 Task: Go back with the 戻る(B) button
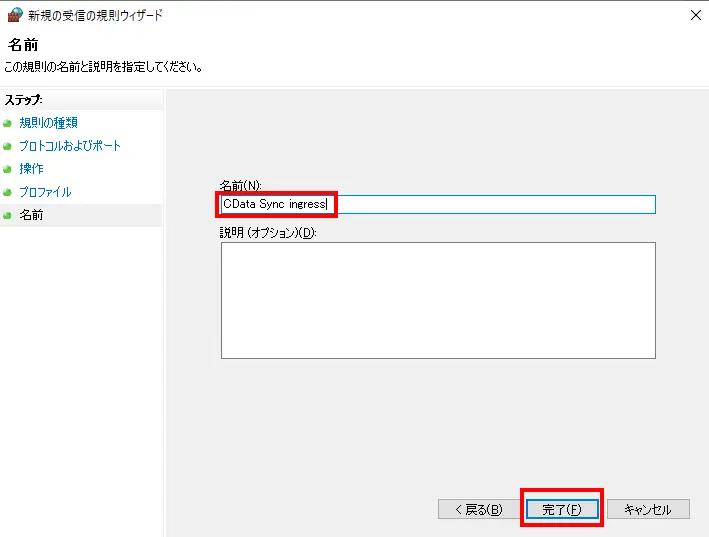coord(478,509)
